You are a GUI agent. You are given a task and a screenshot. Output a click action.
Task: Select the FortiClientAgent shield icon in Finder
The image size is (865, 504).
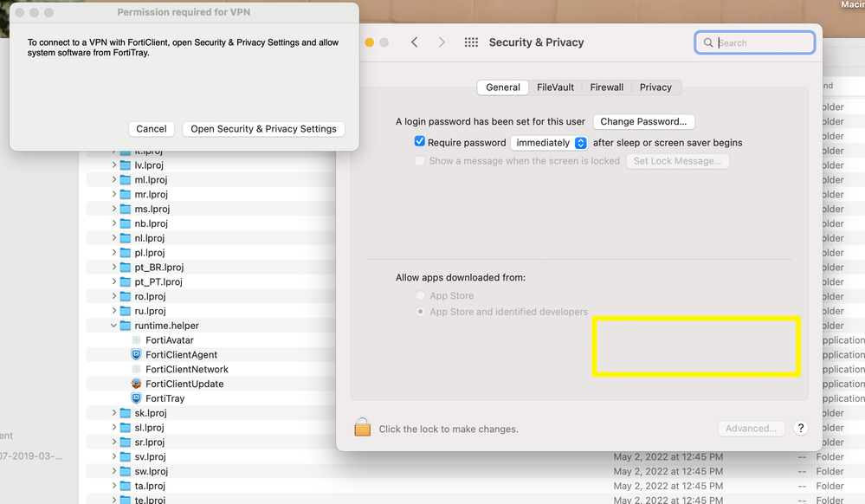point(136,354)
